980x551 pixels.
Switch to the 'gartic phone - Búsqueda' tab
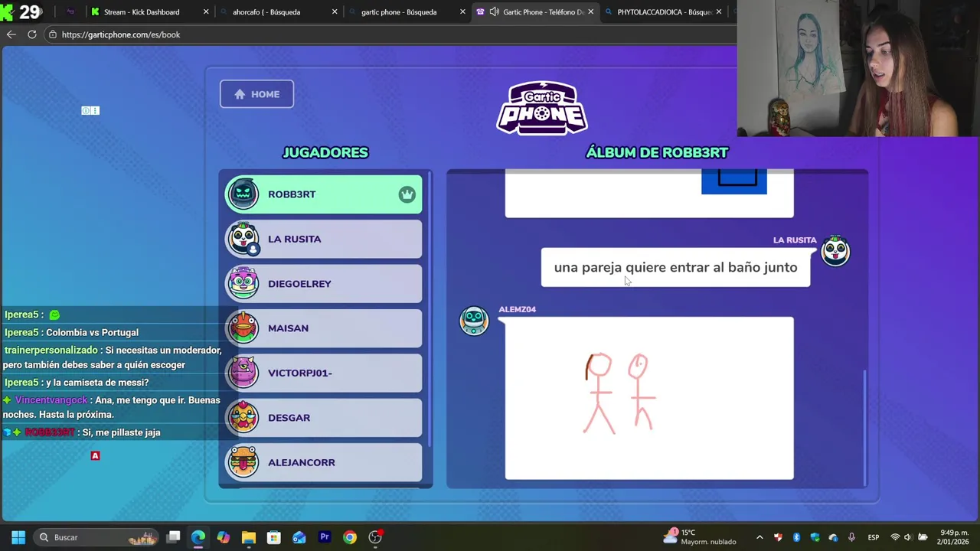tap(399, 11)
